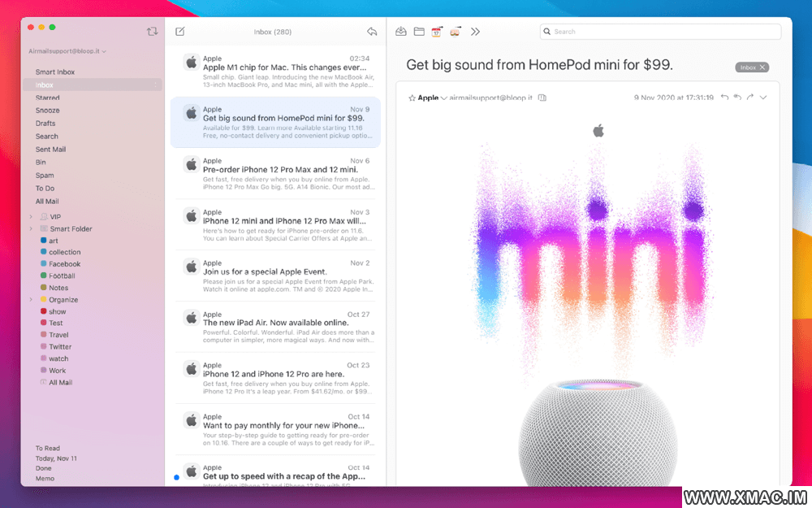Click the HomePod mini image in the email
This screenshot has height=508, width=812.
(598, 433)
